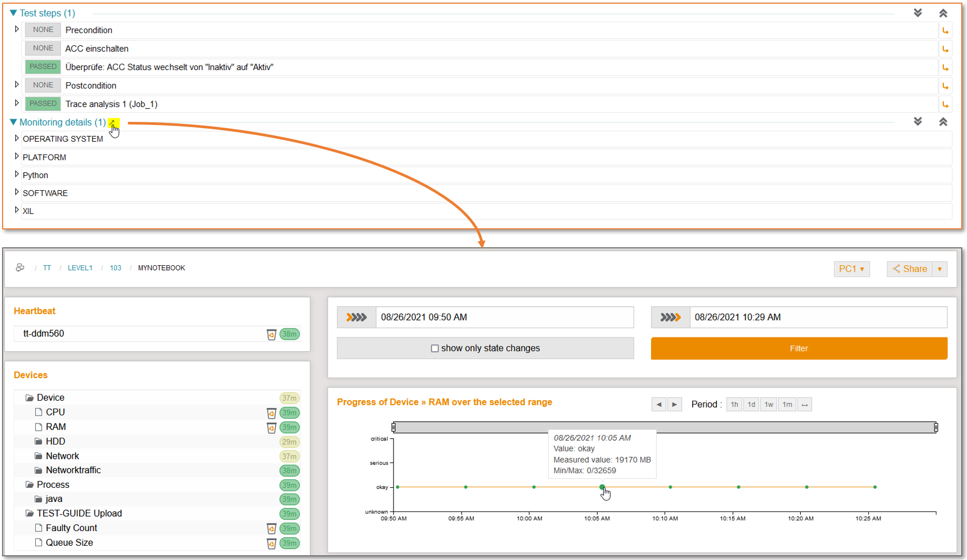Click the left handle of the time range slider
This screenshot has height=560, width=967.
(394, 428)
